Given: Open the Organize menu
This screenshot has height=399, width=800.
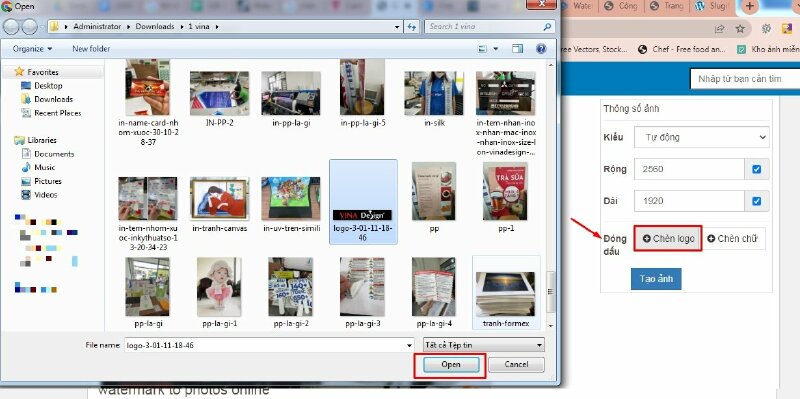Looking at the screenshot, I should (32, 49).
